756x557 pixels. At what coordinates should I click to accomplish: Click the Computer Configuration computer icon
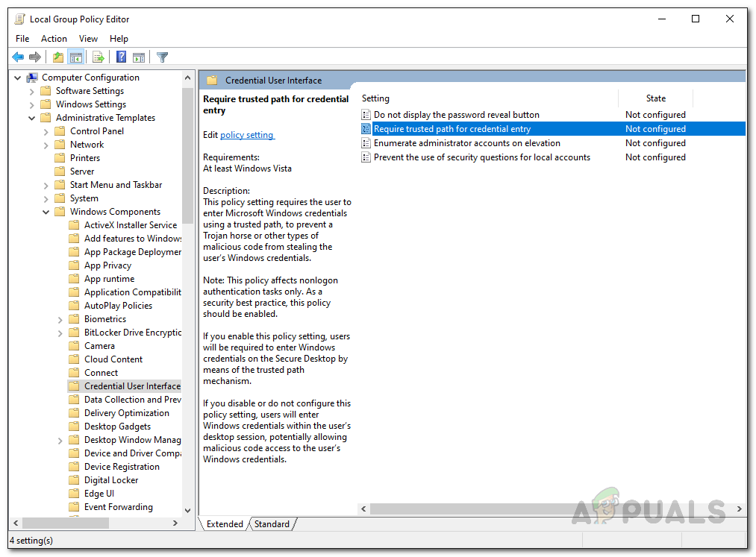[x=32, y=78]
